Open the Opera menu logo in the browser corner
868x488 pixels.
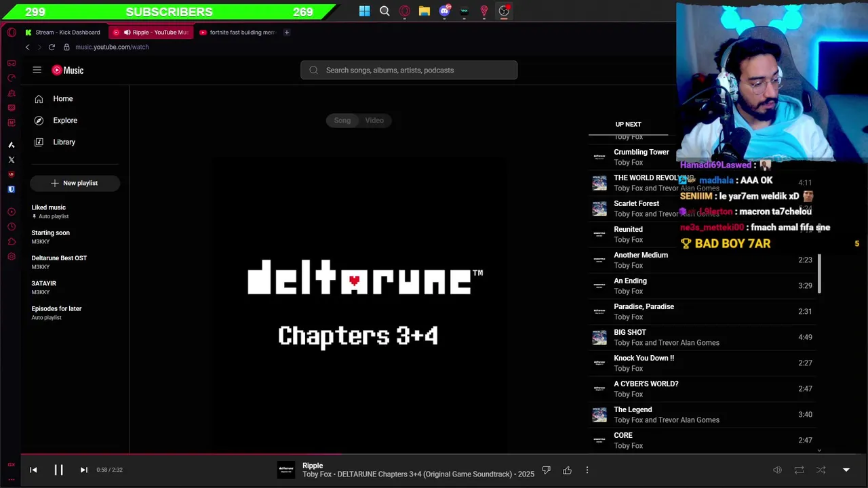point(12,33)
